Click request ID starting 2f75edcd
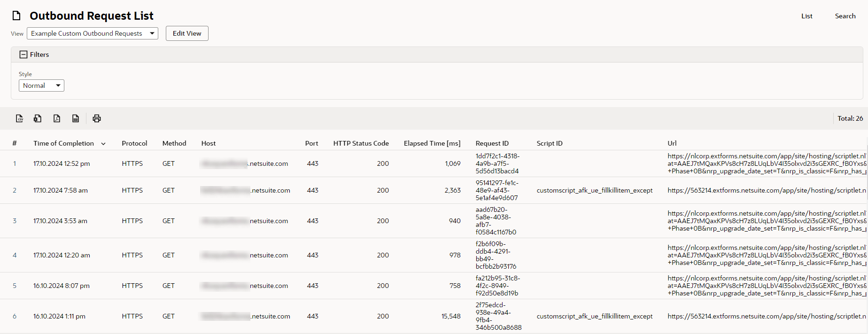Image resolution: width=868 pixels, height=334 pixels. [499, 316]
